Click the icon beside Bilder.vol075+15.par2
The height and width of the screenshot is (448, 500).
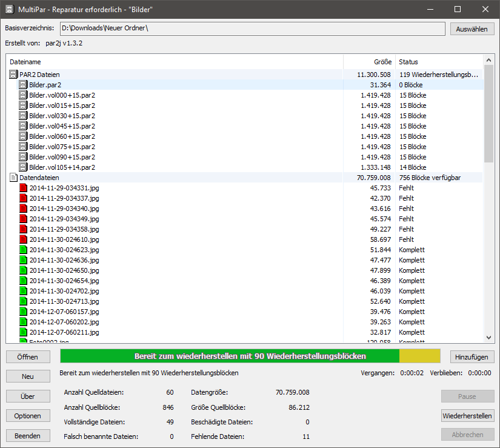pyautogui.click(x=23, y=147)
